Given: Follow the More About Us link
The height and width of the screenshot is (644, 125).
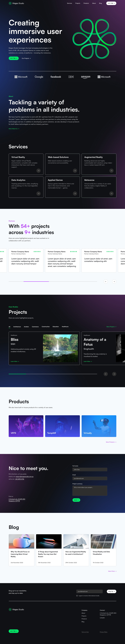Looking at the screenshot, I should pyautogui.click(x=14, y=129).
